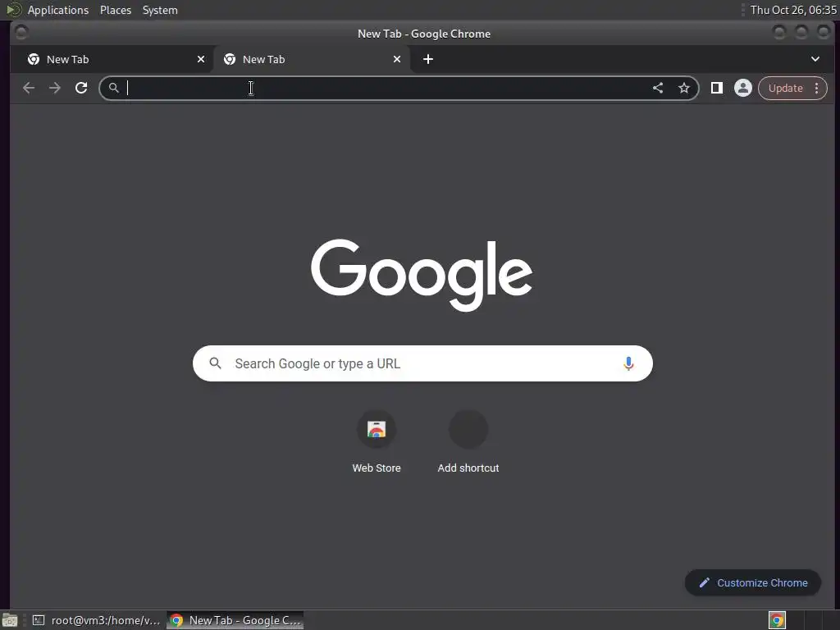Open Customize Chrome

click(753, 582)
